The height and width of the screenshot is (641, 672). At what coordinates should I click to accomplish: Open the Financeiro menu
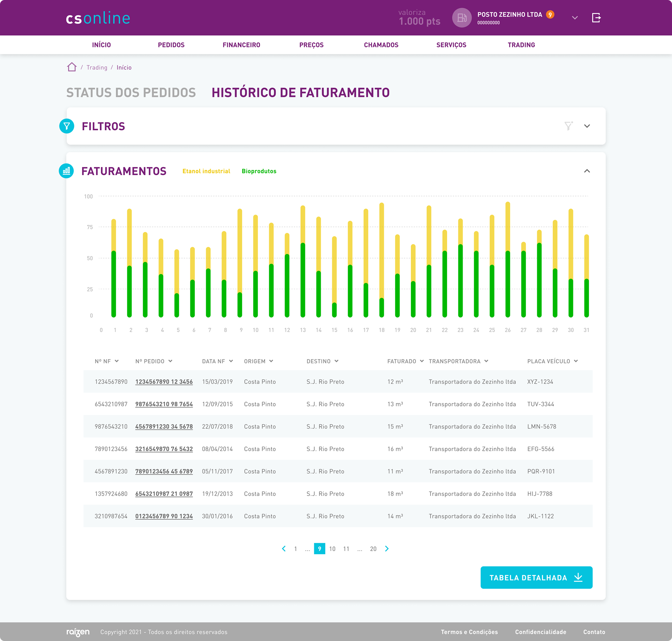pyautogui.click(x=241, y=45)
